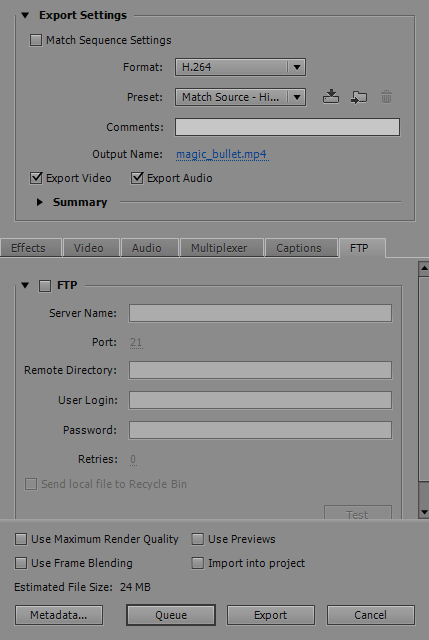Click the Queue button
The image size is (429, 640).
[171, 615]
